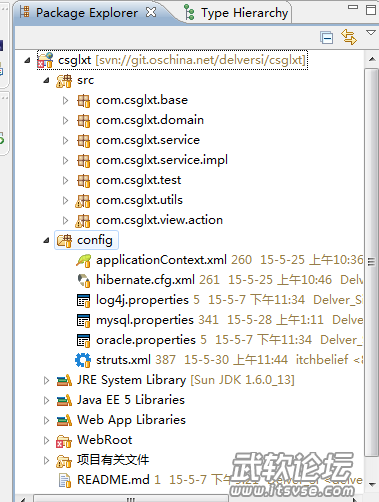Select the applicationContext.xml file name

point(161,260)
